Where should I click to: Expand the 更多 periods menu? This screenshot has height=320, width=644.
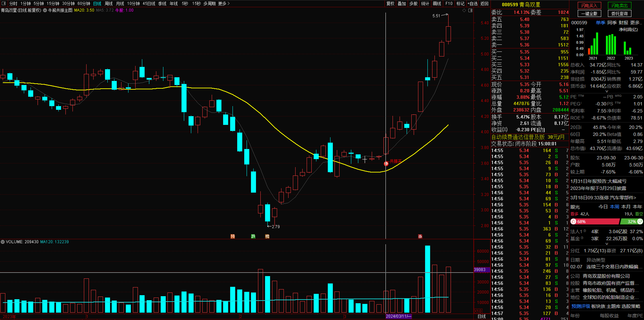coord(224,4)
